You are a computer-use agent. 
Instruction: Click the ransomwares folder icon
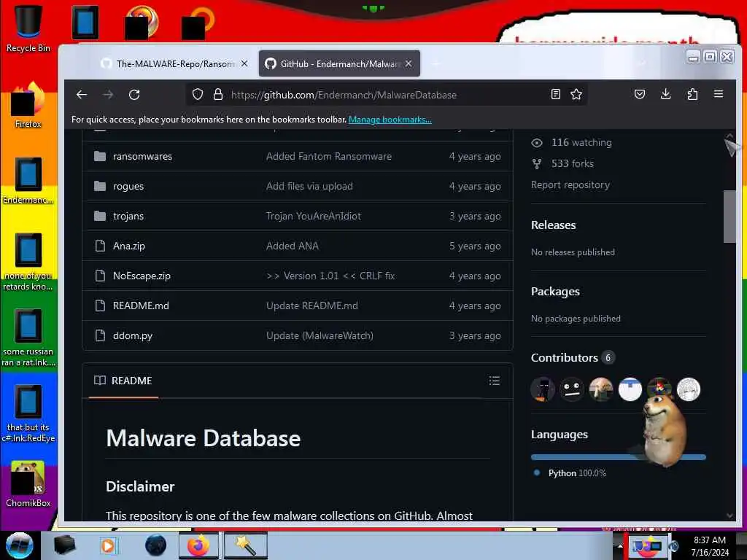[100, 156]
